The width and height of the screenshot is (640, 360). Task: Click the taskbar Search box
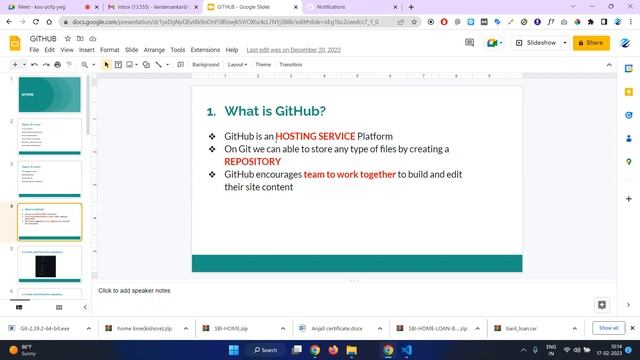click(x=265, y=350)
